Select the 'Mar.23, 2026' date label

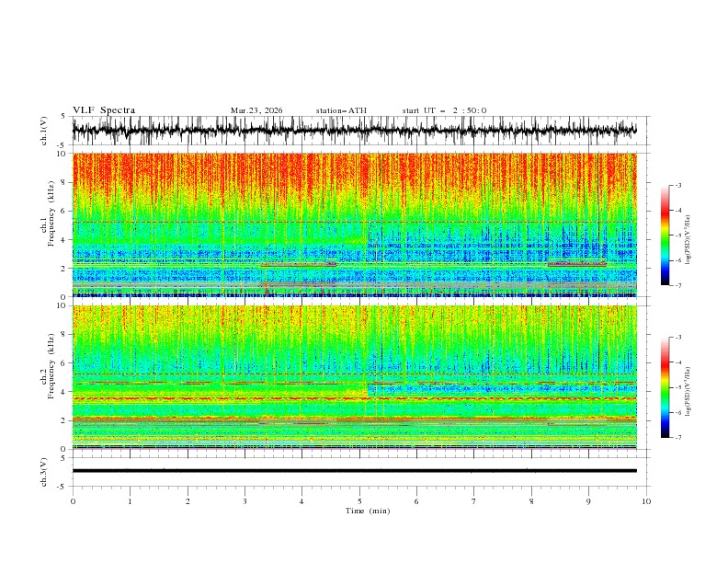(x=256, y=110)
